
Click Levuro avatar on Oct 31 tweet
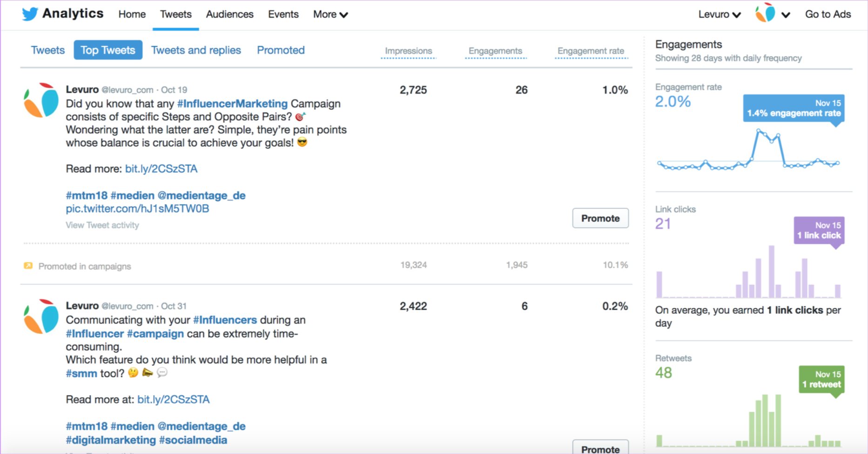41,317
